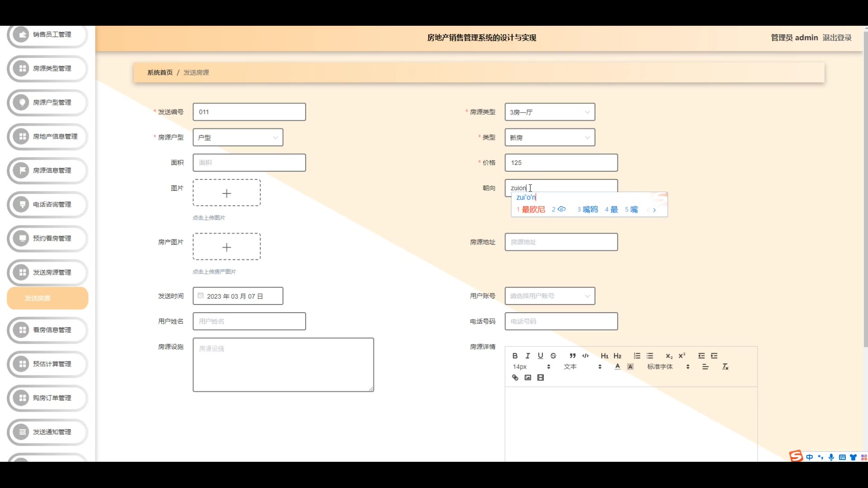
Task: Insert a blockquote with the quote icon
Action: tap(572, 356)
